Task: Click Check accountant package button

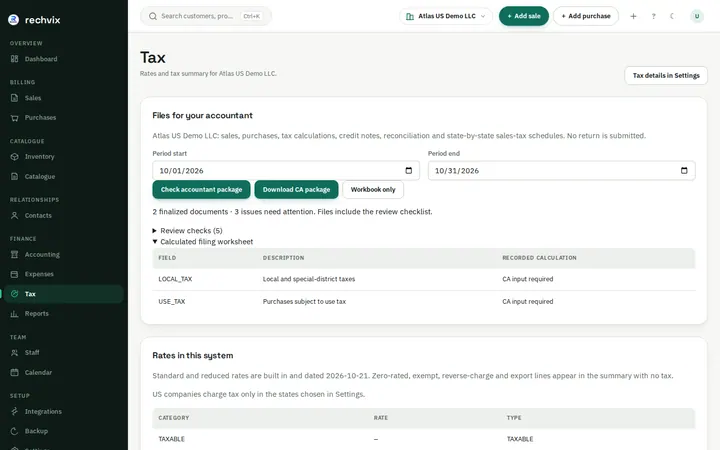Action: (x=201, y=190)
